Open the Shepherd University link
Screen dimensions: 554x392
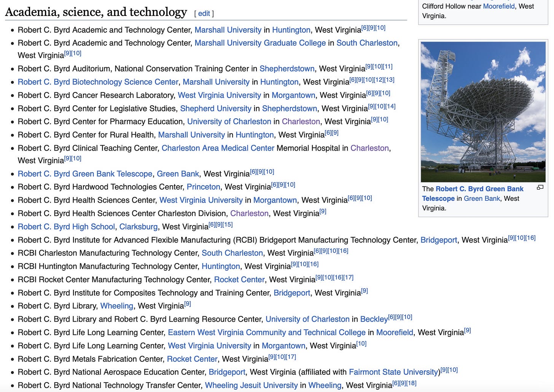(216, 109)
